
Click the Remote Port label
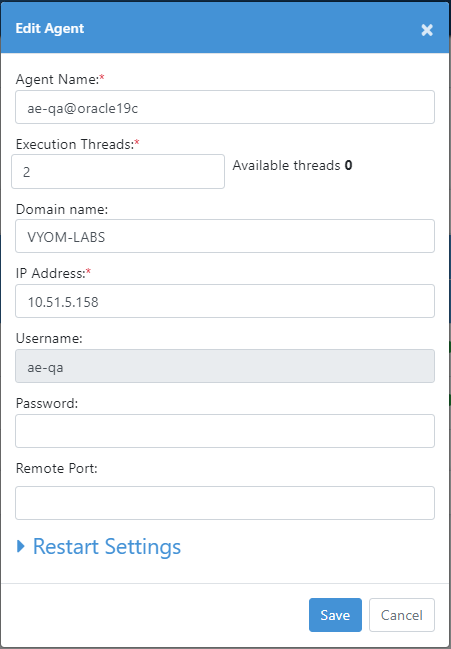(x=57, y=468)
